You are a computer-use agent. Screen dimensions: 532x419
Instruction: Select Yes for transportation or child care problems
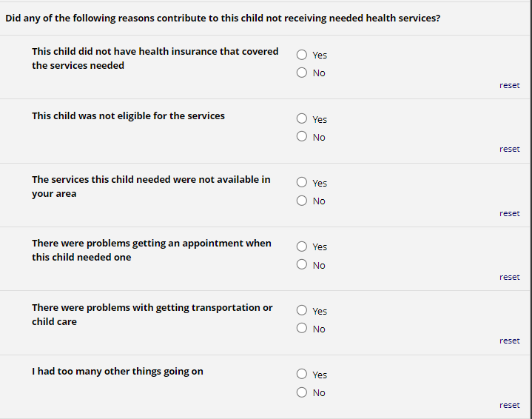coord(302,311)
